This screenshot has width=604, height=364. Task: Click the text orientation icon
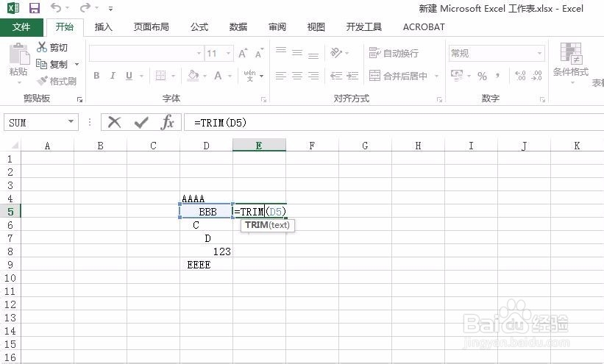336,52
